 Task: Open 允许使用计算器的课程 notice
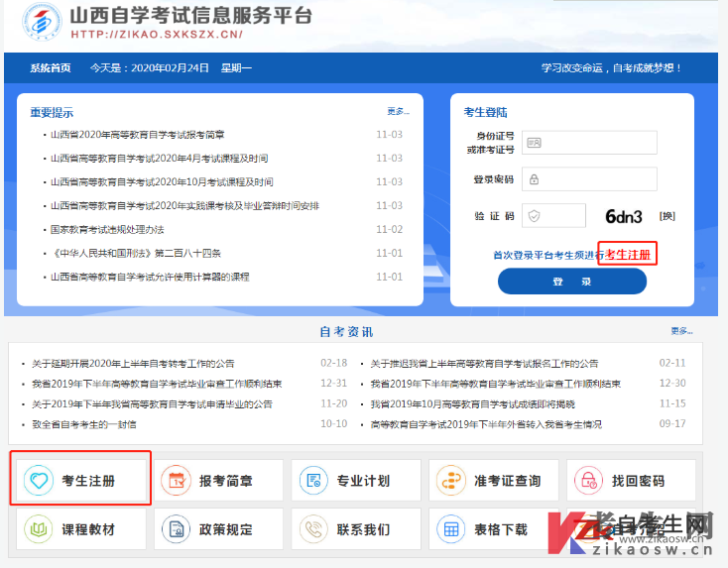click(x=150, y=277)
